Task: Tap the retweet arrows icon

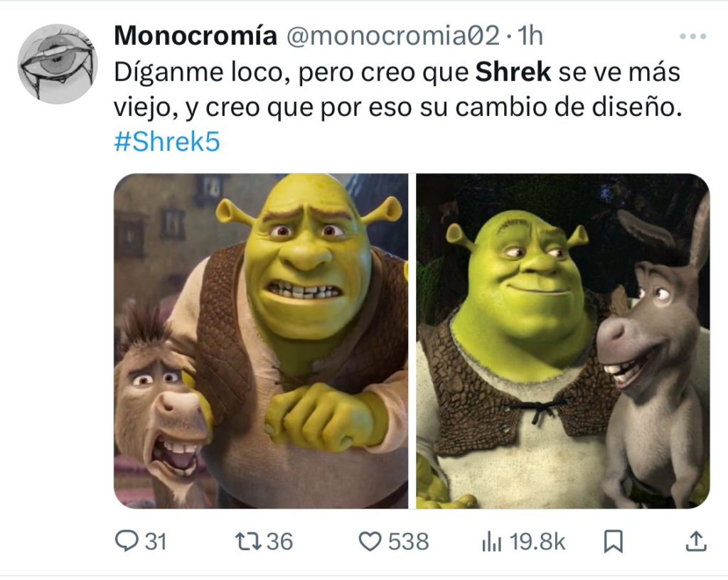Action: point(248,542)
